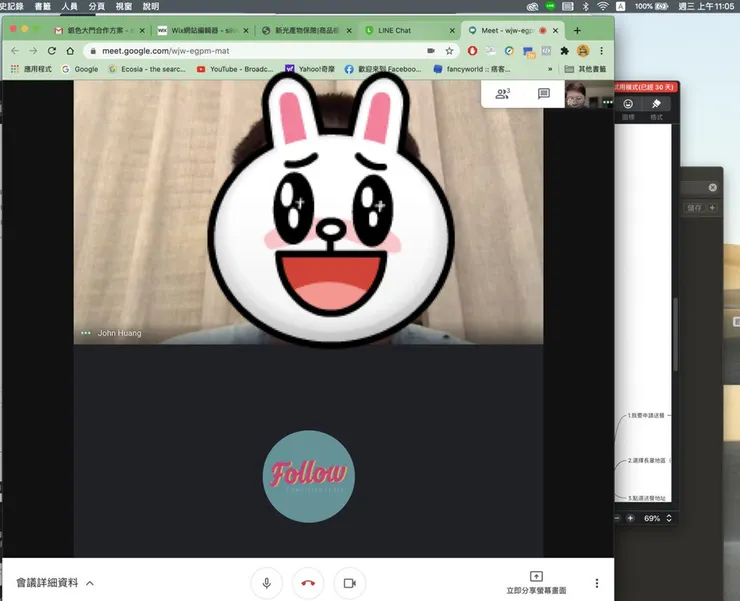This screenshot has height=601, width=740.
Task: Open the 人員 menu in the menu bar
Action: tap(69, 6)
